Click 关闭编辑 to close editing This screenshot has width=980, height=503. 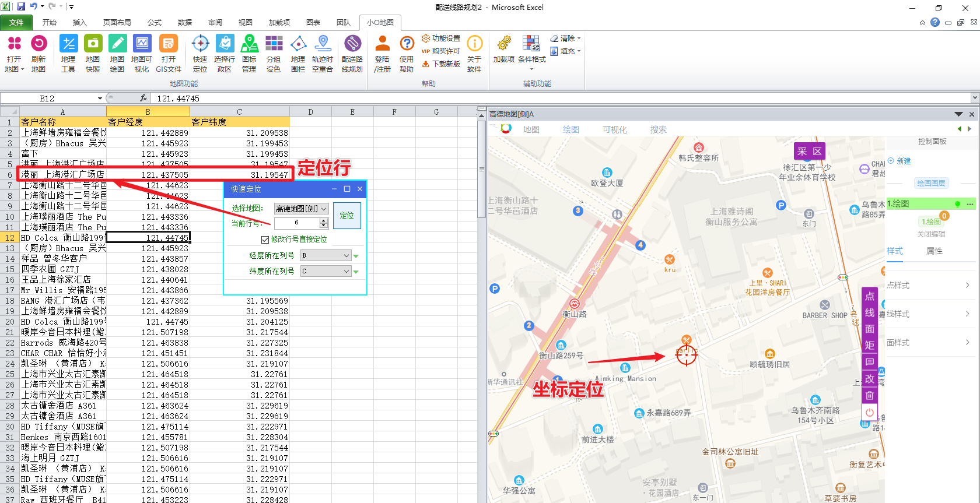click(931, 234)
